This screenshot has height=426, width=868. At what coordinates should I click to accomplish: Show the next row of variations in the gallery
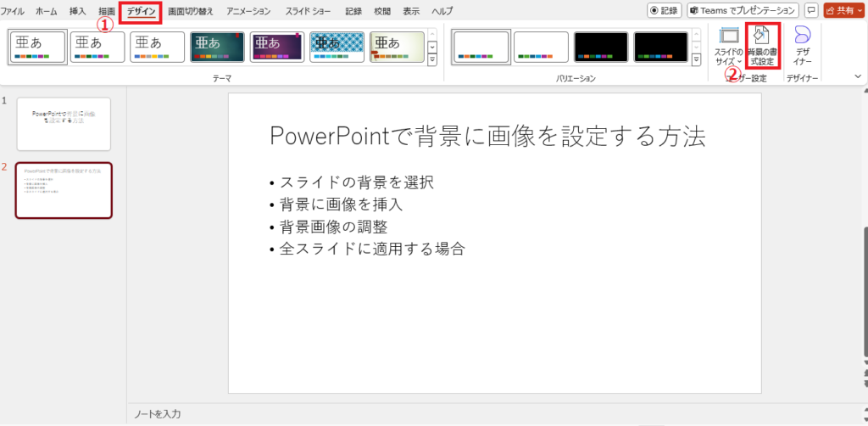tap(697, 47)
